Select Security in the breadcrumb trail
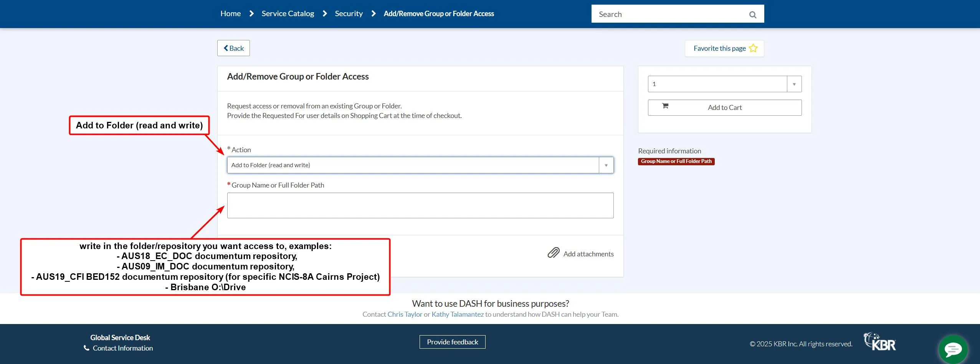980x364 pixels. click(x=348, y=13)
